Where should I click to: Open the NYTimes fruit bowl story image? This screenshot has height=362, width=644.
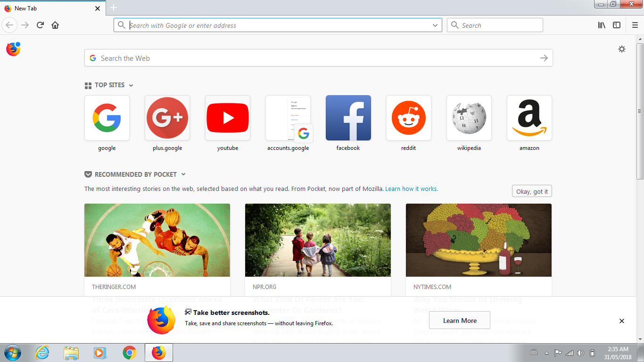pyautogui.click(x=479, y=240)
